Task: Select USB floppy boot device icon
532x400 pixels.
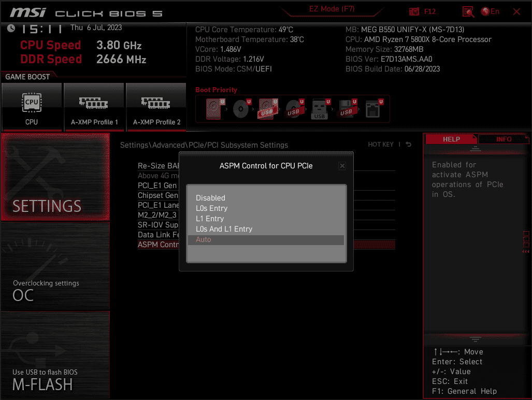Action: click(348, 109)
